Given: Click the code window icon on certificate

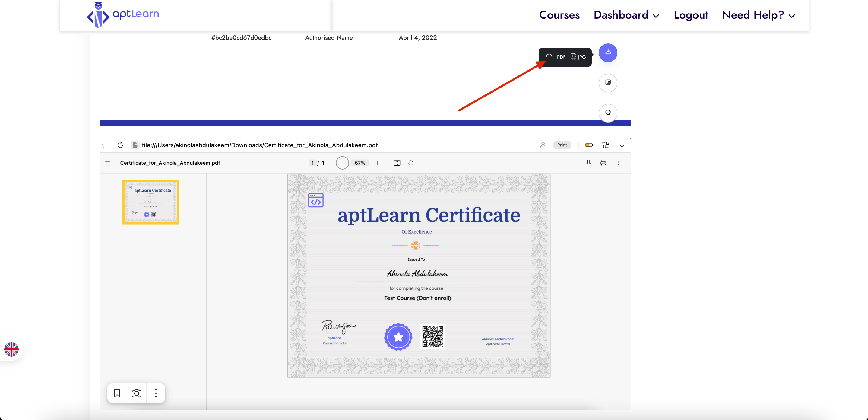Looking at the screenshot, I should (x=316, y=200).
